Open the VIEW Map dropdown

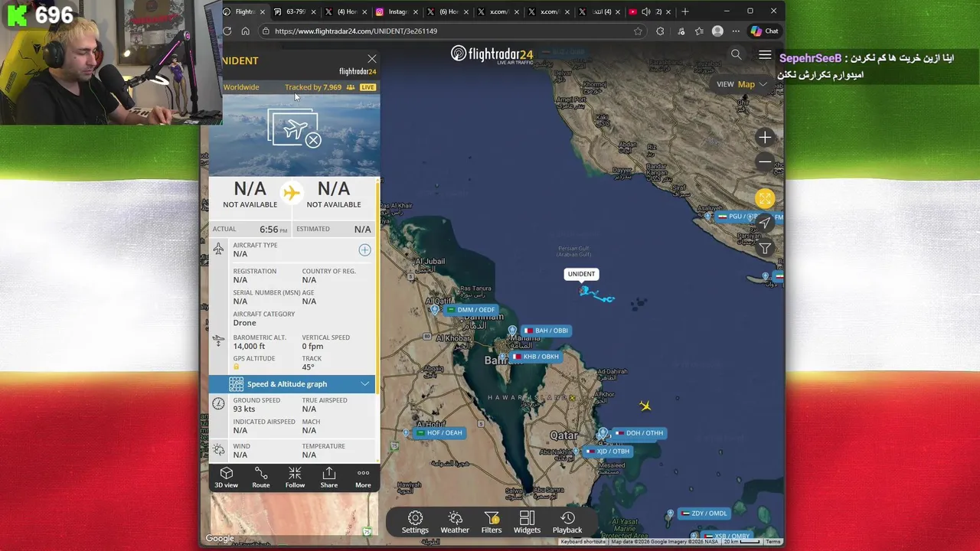tap(742, 84)
